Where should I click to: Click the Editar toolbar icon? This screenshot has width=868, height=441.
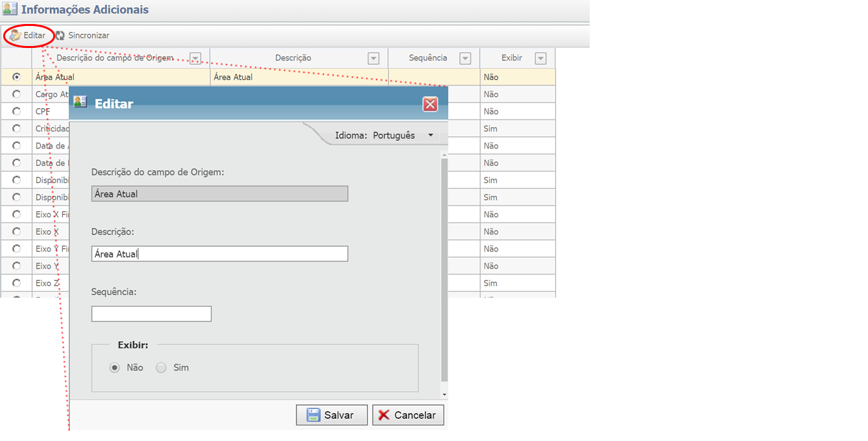(15, 36)
